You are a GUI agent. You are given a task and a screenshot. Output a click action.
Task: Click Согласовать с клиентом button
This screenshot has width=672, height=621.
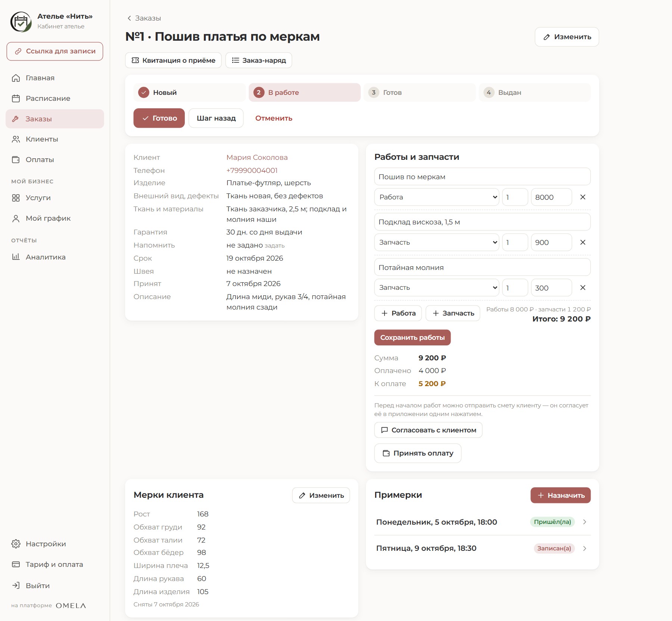tap(428, 430)
